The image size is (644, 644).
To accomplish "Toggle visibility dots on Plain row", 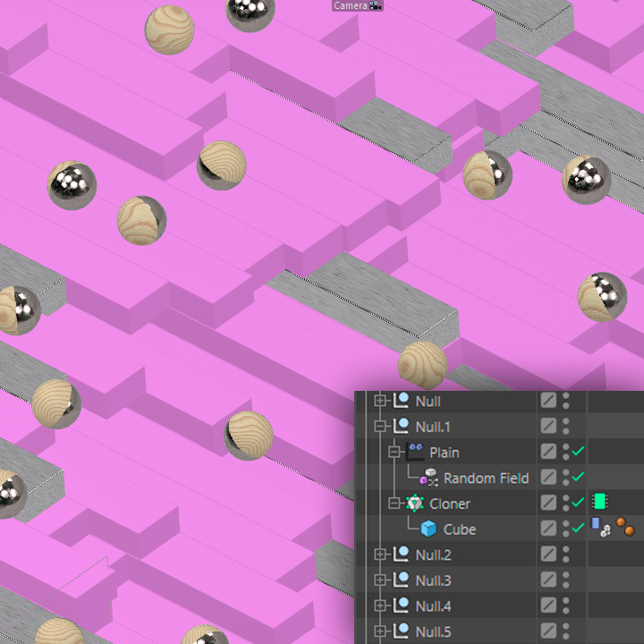I will tap(566, 452).
